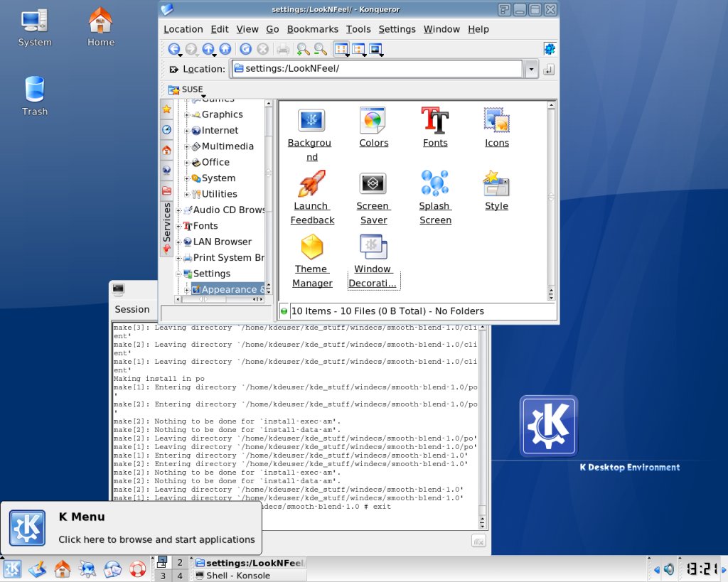Viewport: 728px width, 582px height.
Task: Click the animated KDE gear throbber
Action: tap(550, 49)
